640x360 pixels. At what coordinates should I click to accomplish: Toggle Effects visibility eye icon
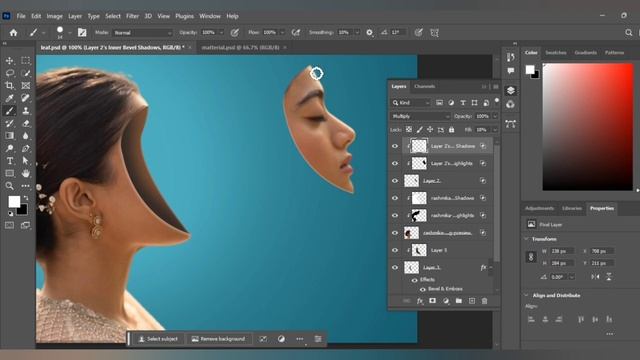pyautogui.click(x=414, y=280)
